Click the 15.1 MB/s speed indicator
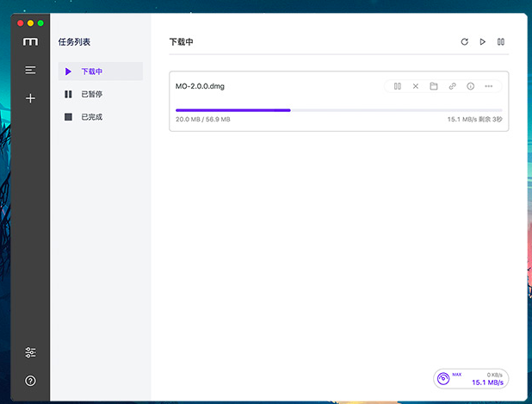The image size is (532, 404). coord(487,382)
